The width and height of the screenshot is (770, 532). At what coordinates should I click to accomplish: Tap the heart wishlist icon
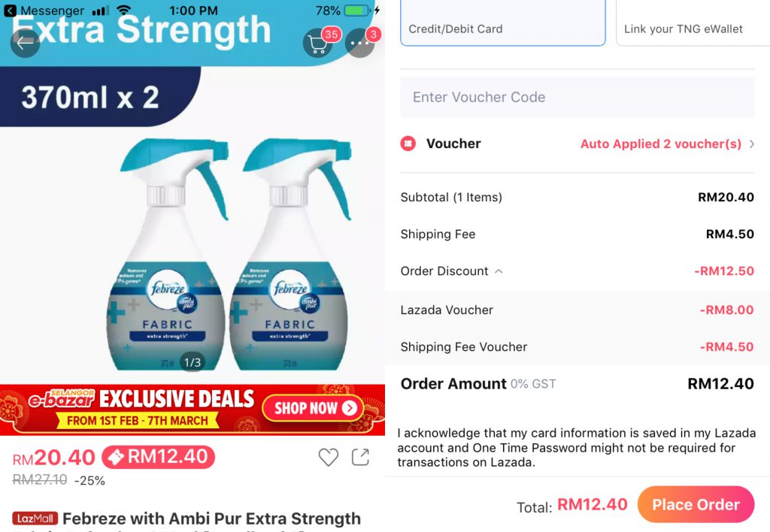click(328, 457)
